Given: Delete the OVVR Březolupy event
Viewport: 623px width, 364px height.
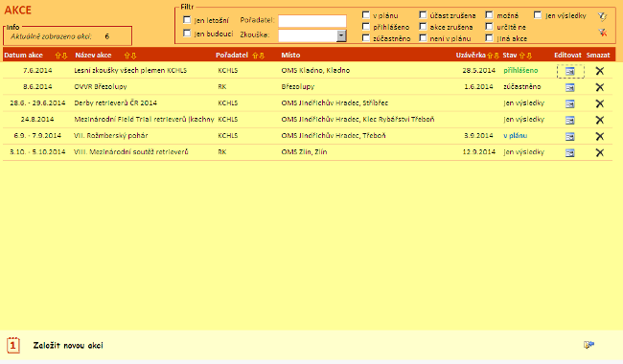Looking at the screenshot, I should click(x=600, y=87).
